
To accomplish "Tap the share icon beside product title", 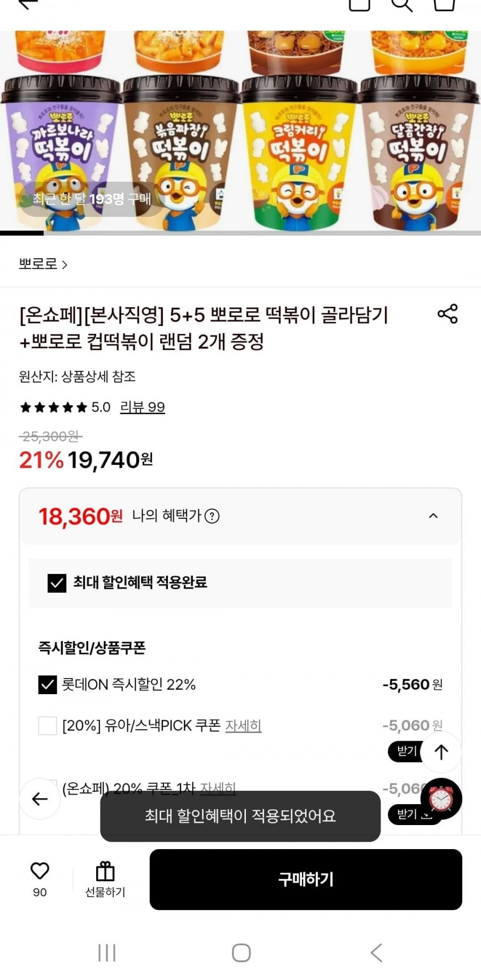I will click(447, 314).
